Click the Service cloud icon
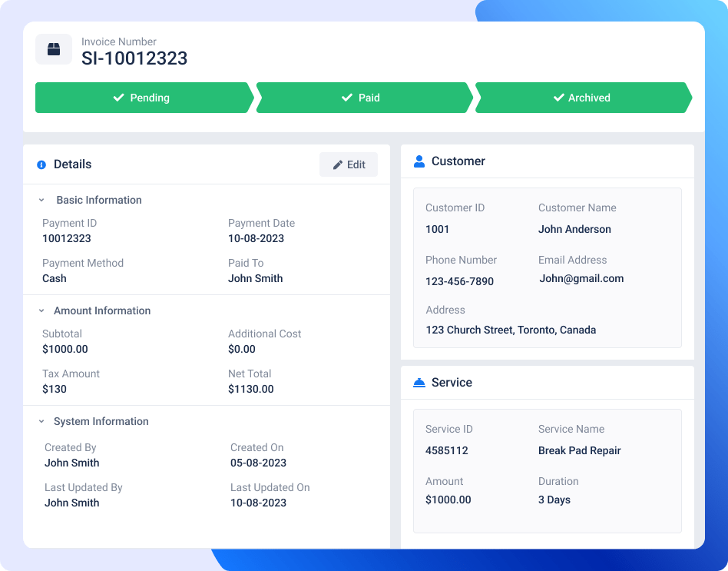 coord(419,382)
